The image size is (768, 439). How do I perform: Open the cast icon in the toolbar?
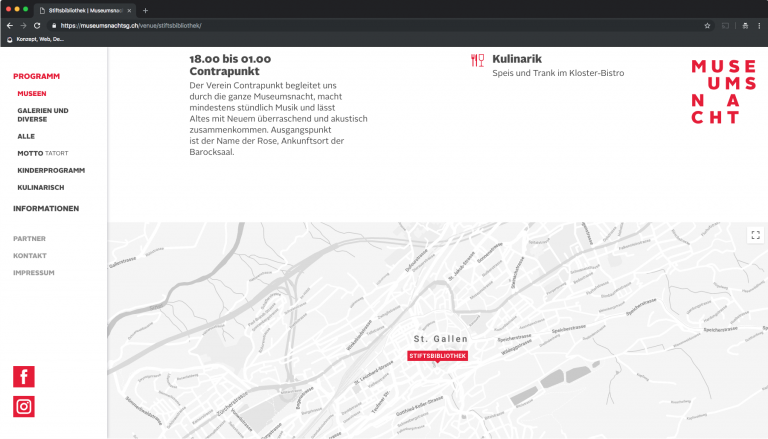click(725, 25)
